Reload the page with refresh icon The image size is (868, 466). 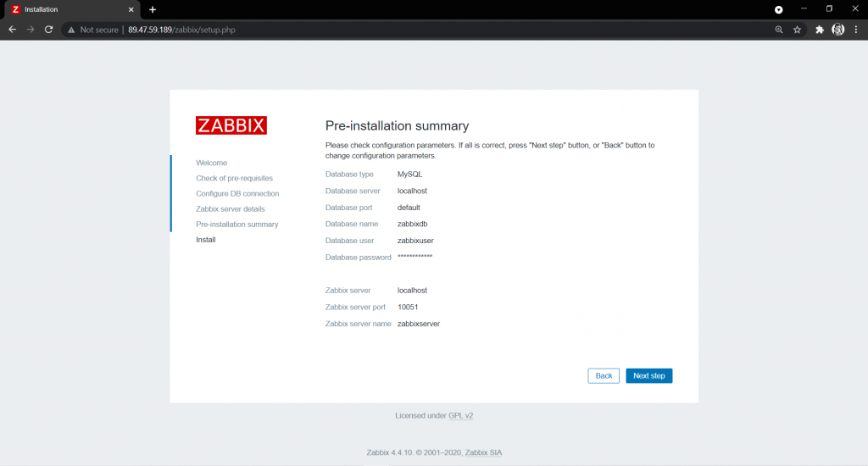click(x=48, y=30)
